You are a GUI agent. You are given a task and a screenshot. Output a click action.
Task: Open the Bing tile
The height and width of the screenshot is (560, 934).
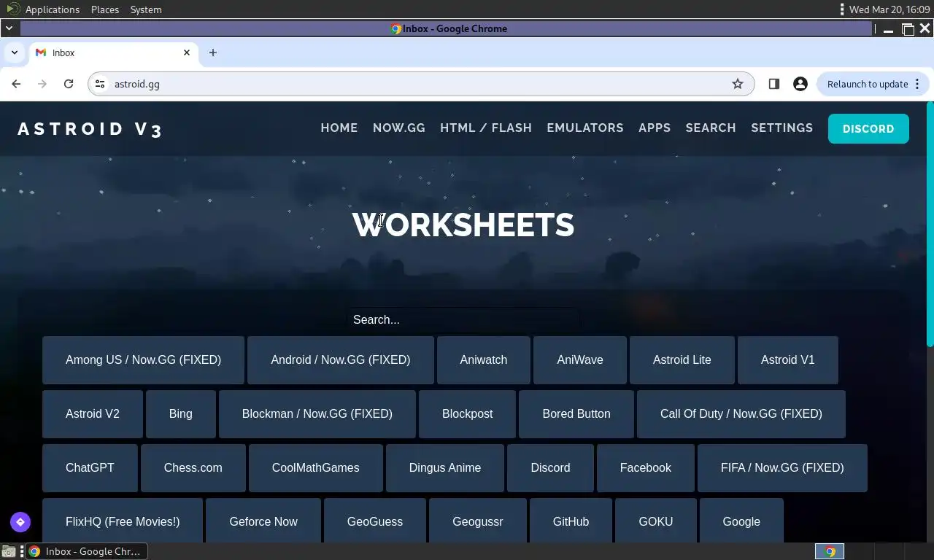[181, 413]
